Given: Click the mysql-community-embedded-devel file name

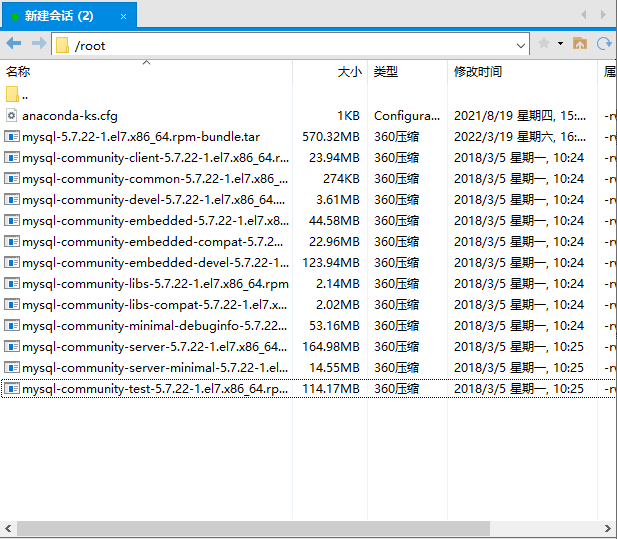Looking at the screenshot, I should tap(155, 263).
